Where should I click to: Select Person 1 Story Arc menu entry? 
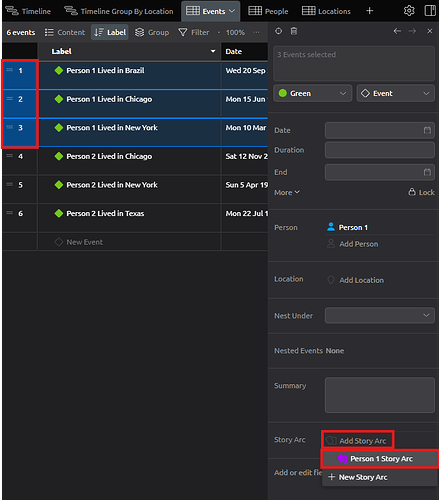(x=380, y=459)
